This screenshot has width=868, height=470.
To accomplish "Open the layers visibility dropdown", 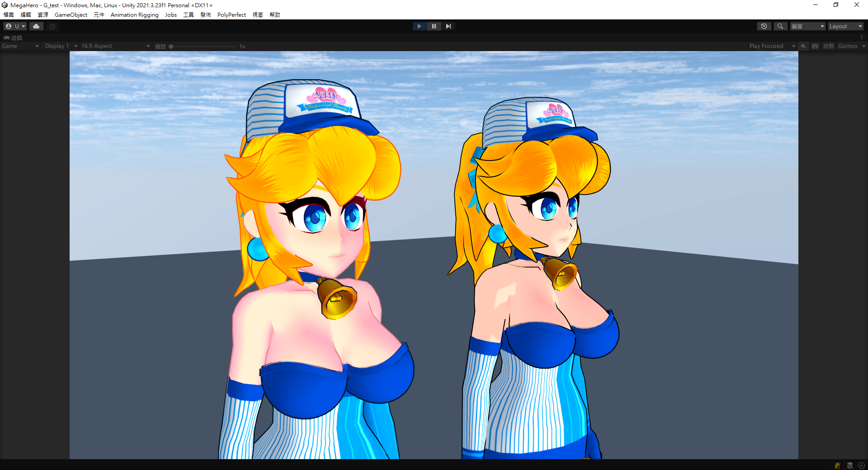I will [x=807, y=26].
